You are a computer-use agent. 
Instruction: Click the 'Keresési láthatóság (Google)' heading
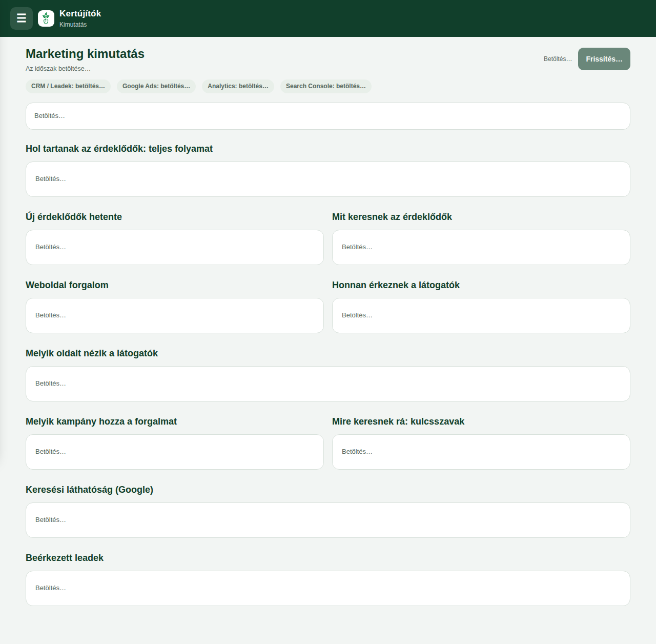89,490
